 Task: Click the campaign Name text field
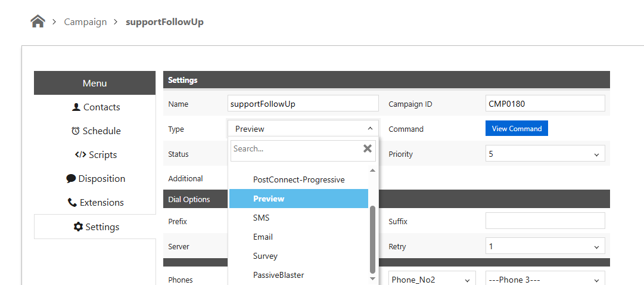point(303,104)
